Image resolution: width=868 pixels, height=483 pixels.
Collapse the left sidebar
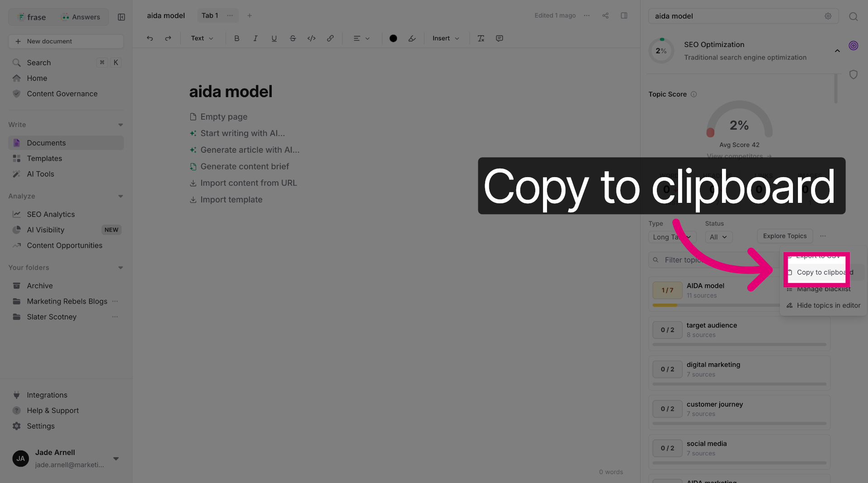coord(121,17)
